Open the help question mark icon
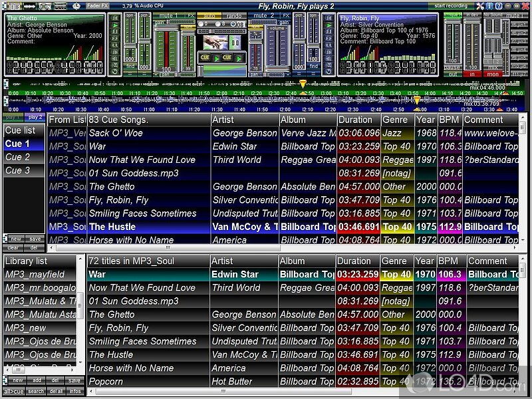 point(498,6)
